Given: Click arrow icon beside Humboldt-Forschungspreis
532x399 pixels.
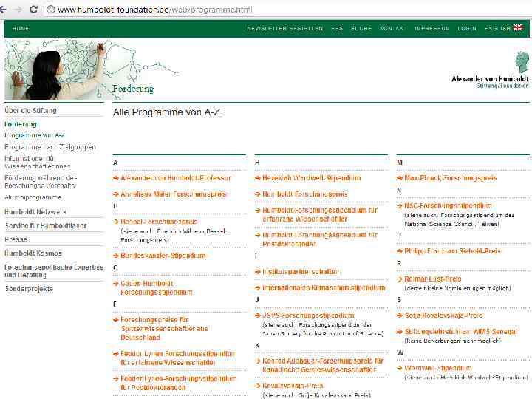Looking at the screenshot, I should [x=258, y=194].
